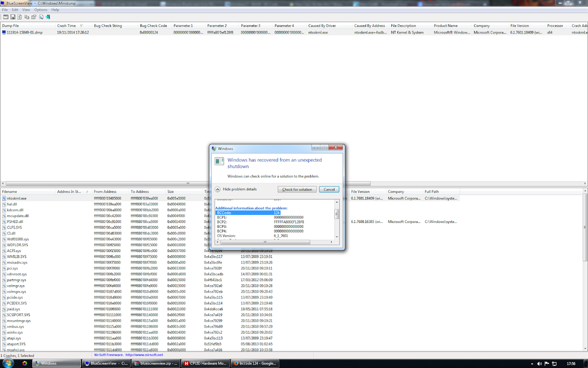Screen dimensions: 588x368
Task: Click the Exit toolbar icon
Action: [x=48, y=17]
